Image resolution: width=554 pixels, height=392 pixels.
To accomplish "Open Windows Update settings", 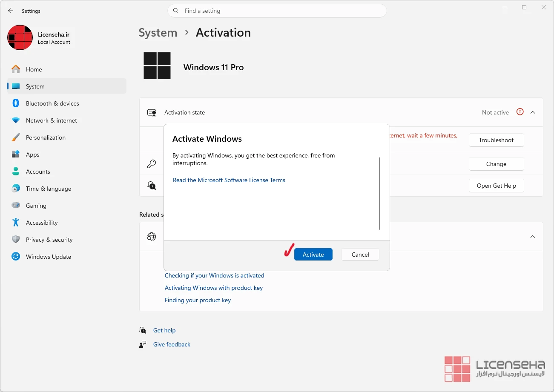I will pos(67,257).
